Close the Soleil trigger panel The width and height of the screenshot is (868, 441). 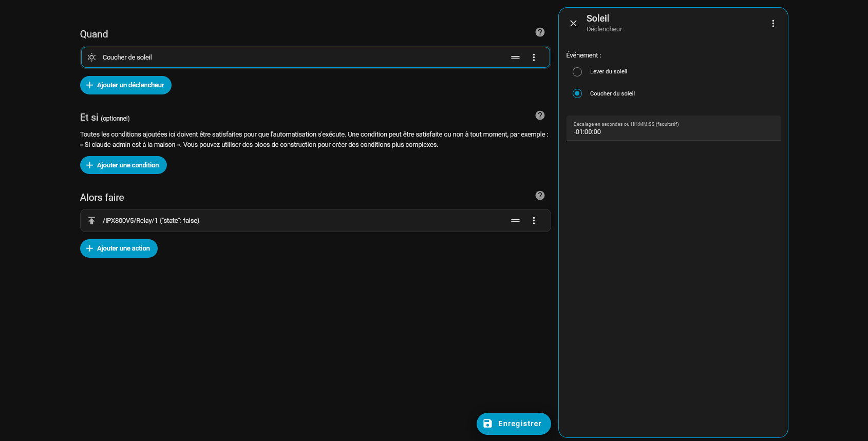click(x=573, y=24)
